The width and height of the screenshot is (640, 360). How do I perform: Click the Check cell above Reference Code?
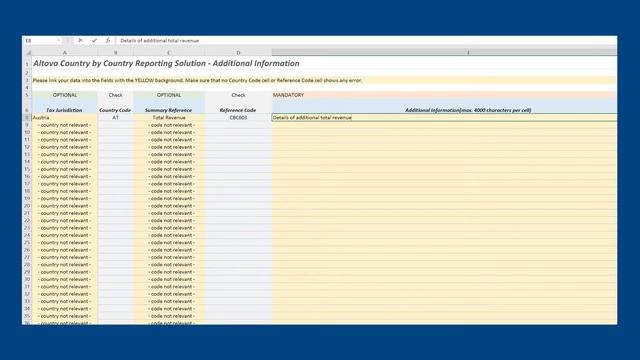[238, 95]
